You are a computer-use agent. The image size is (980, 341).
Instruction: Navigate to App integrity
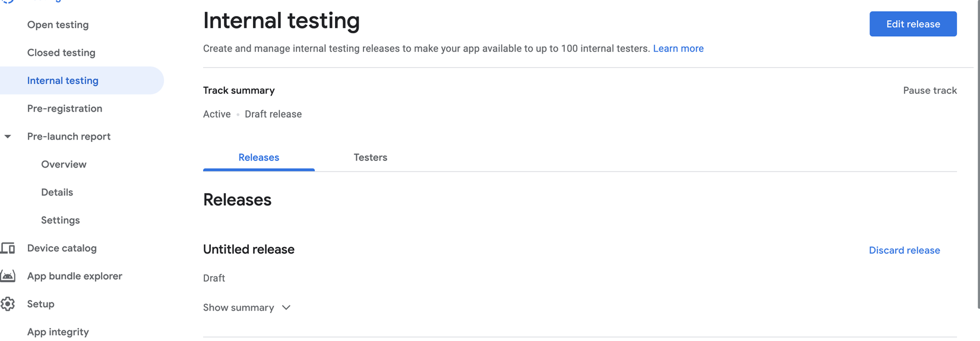coord(58,332)
